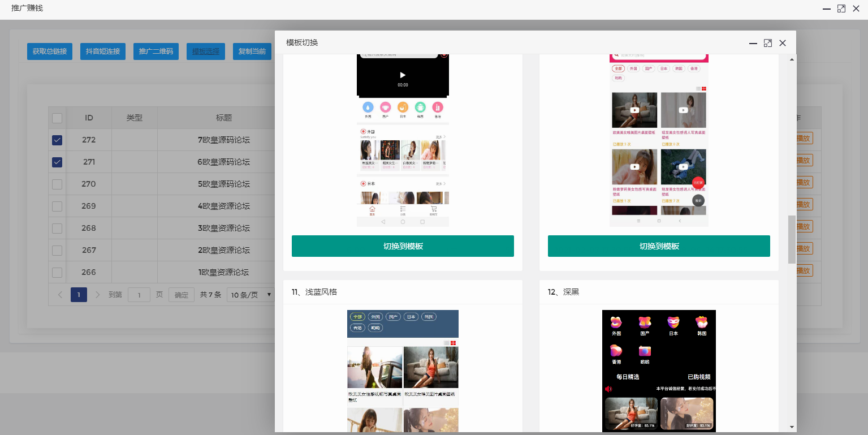Check the checkbox for row ID 269
This screenshot has width=868, height=435.
(57, 206)
